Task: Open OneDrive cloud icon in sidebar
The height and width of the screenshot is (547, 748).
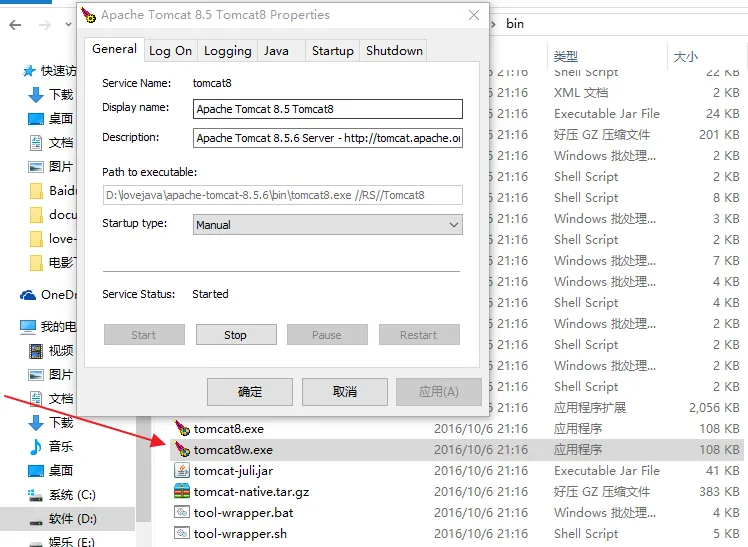Action: coord(28,295)
